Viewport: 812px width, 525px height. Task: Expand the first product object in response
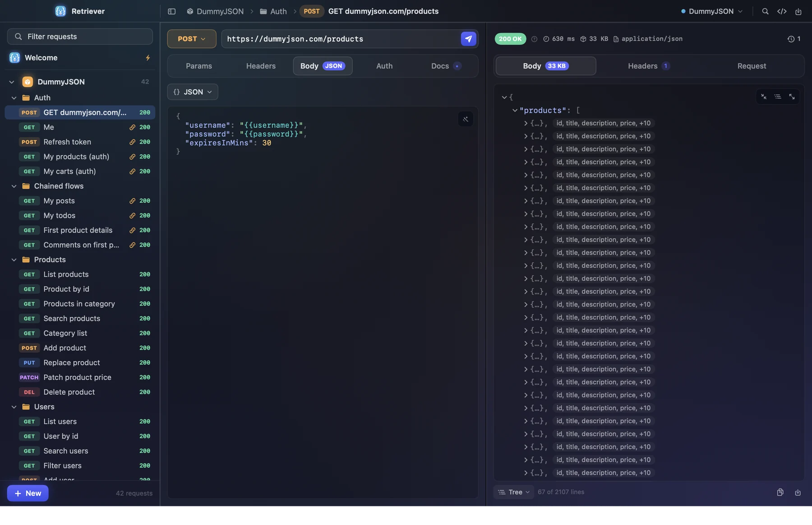point(526,123)
